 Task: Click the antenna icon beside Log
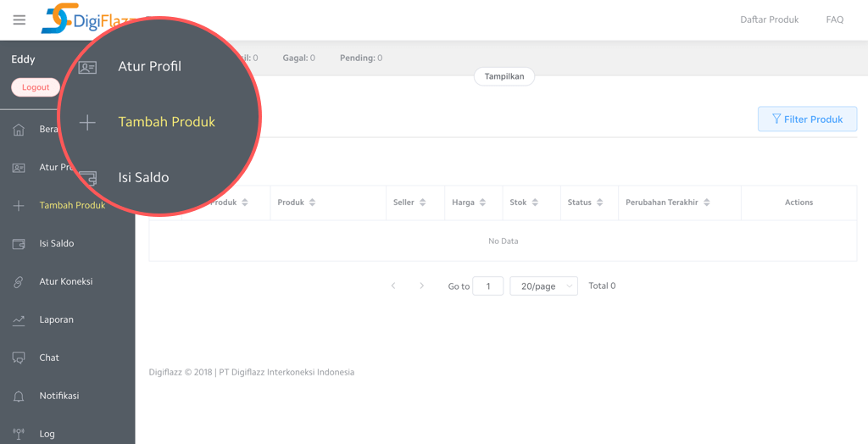tap(19, 434)
